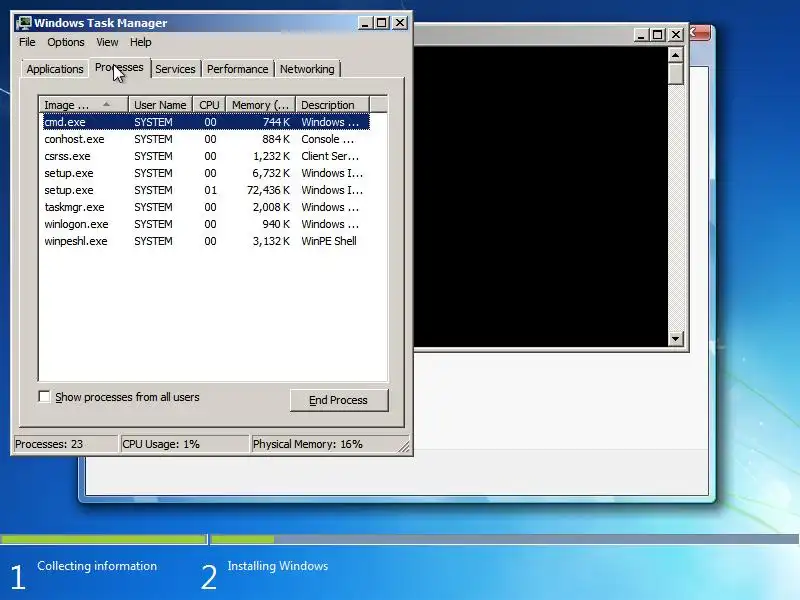Click the console scrollbar up arrow
The width and height of the screenshot is (800, 600).
coord(676,55)
